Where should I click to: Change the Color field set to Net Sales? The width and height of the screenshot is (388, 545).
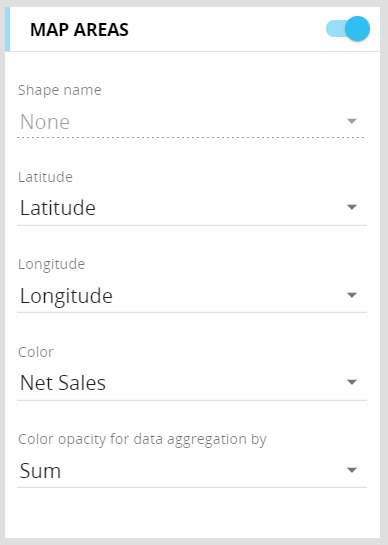click(x=192, y=383)
